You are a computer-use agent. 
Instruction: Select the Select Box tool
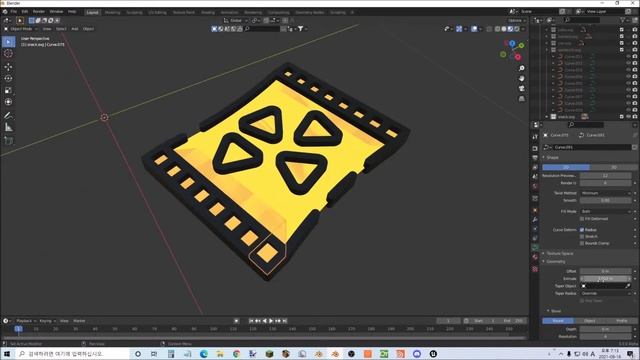tap(9, 42)
